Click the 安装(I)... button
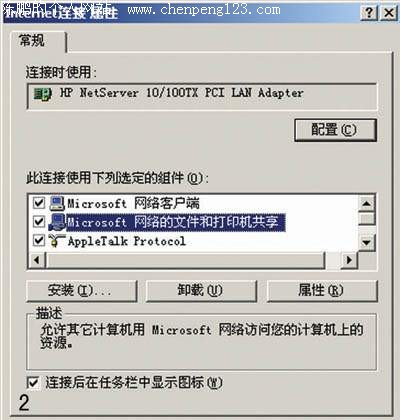This screenshot has width=400, height=420. pyautogui.click(x=82, y=291)
